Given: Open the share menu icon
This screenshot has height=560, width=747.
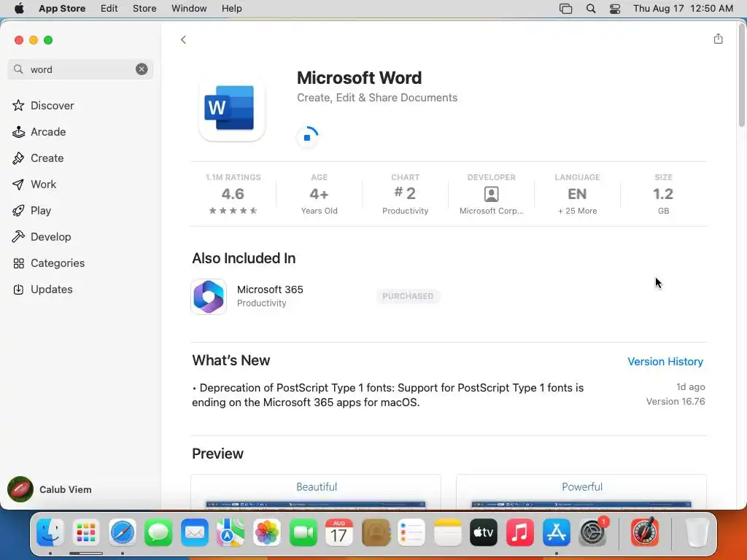Looking at the screenshot, I should [x=718, y=39].
